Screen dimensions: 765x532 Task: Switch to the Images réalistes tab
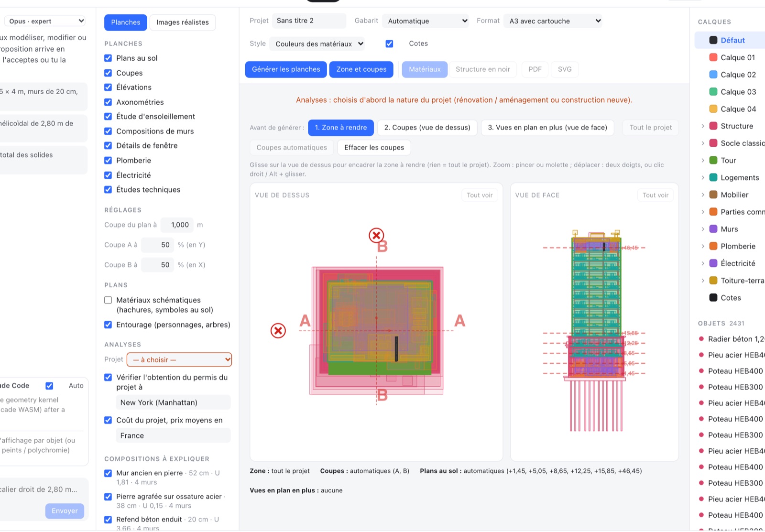[x=183, y=22]
